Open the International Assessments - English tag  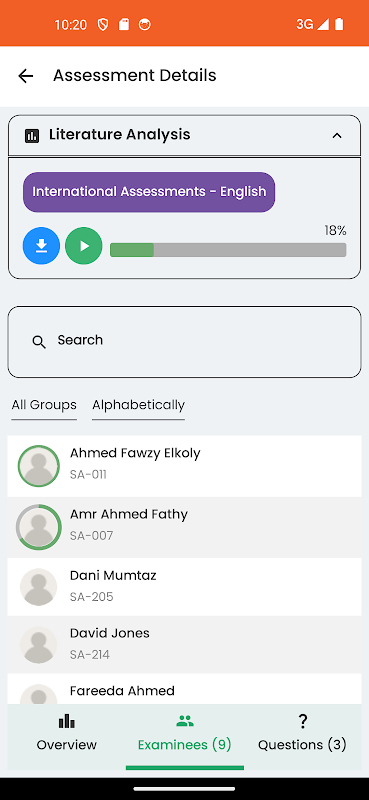tap(149, 192)
